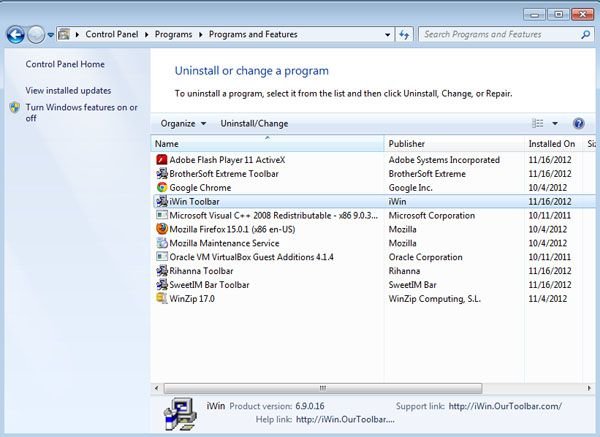Screen dimensions: 600x437
Task: Click the iWin.OurToolbar.com support link text
Action: point(505,406)
